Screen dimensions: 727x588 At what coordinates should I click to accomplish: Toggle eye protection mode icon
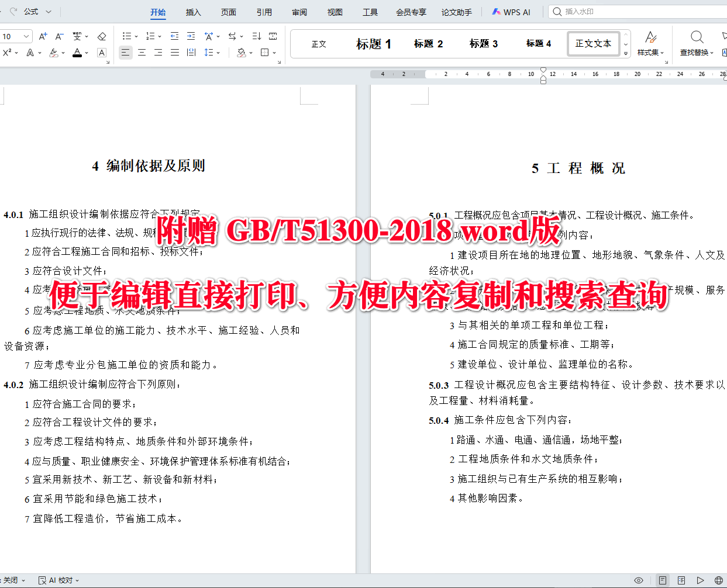(639, 580)
